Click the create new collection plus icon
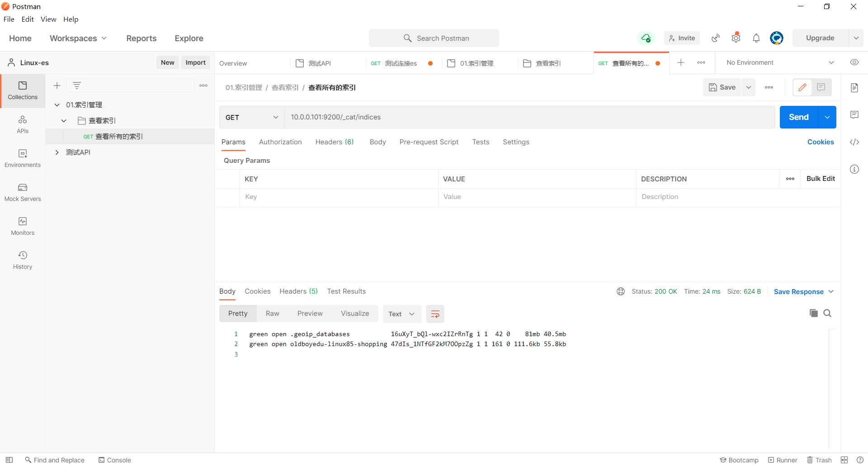The height and width of the screenshot is (466, 868). pos(57,86)
